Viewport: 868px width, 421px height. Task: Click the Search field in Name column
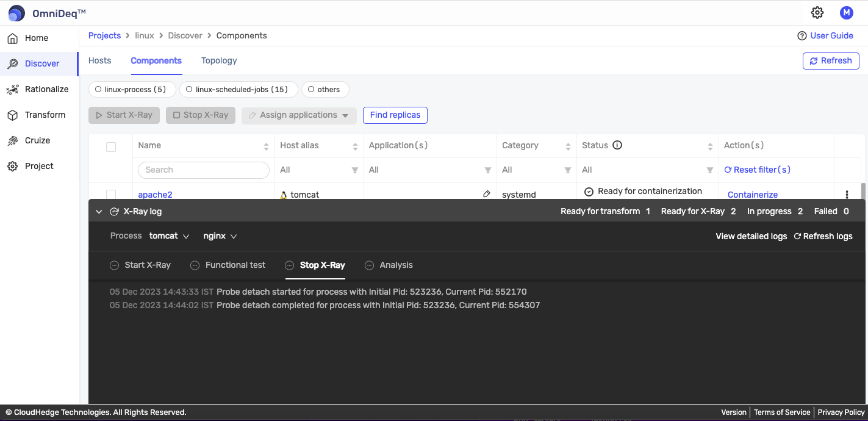point(203,170)
